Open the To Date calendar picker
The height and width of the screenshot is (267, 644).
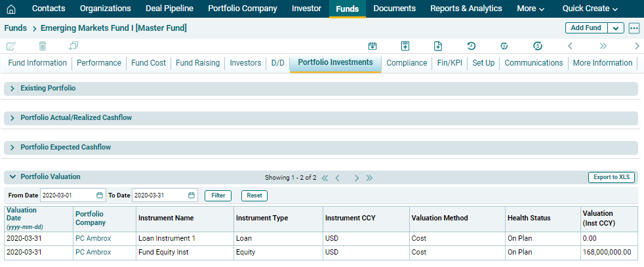191,195
